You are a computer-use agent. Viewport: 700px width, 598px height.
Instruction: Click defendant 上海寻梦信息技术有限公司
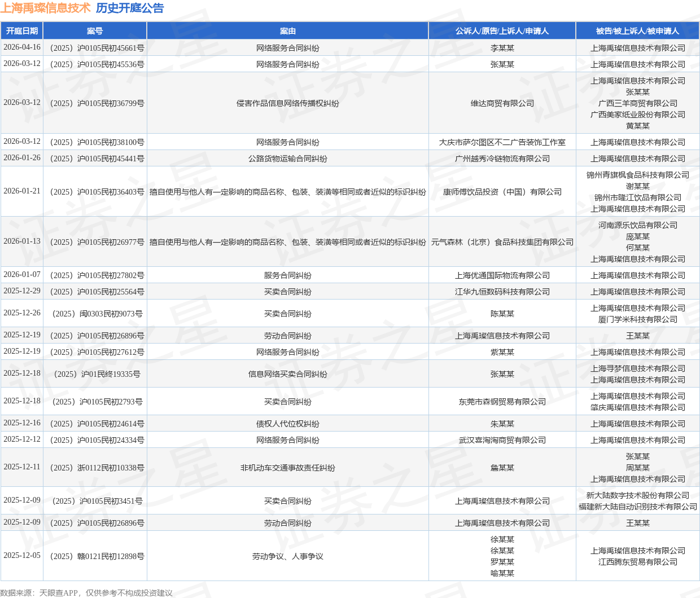pos(638,369)
